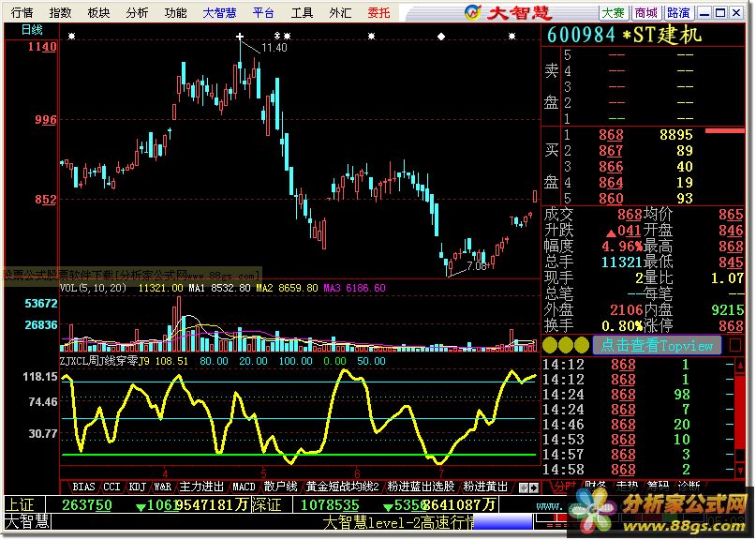Open the 外汇 menu
The image size is (756, 540).
[x=340, y=12]
